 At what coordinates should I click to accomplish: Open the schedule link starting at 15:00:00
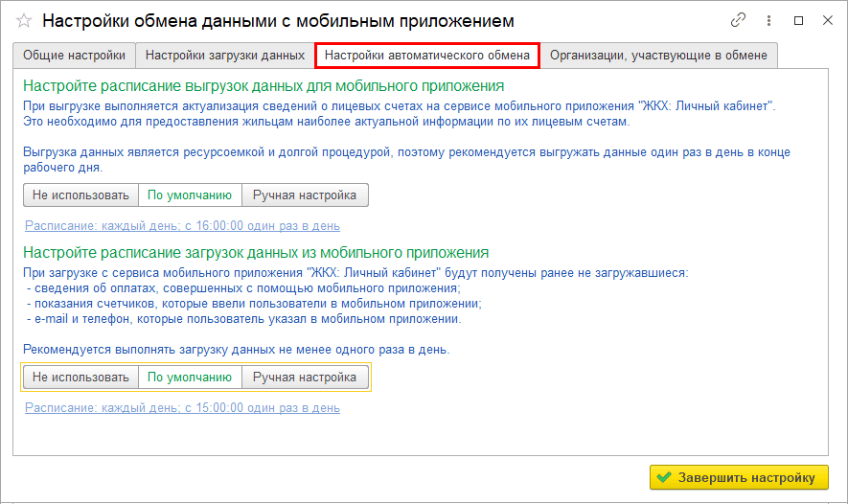(182, 407)
